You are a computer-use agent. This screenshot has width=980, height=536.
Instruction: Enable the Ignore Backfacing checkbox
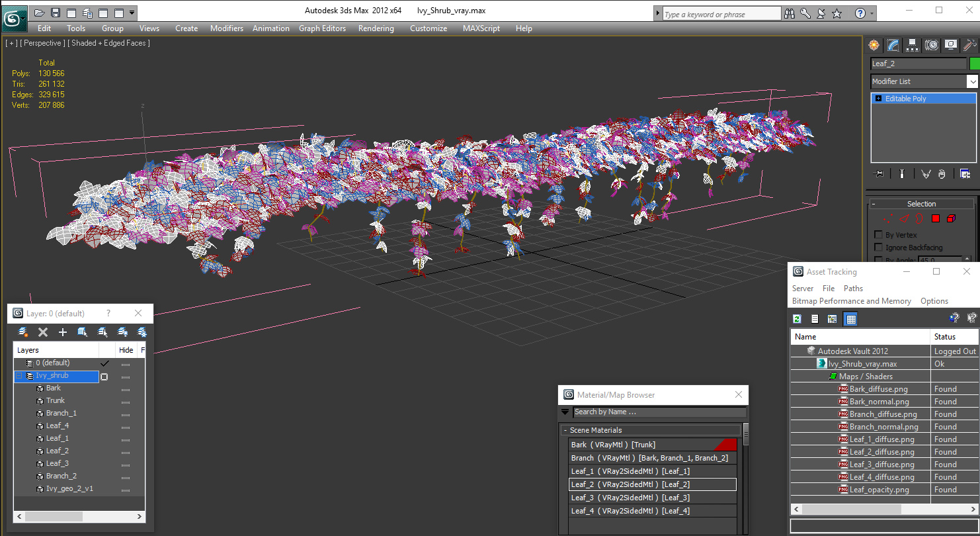(x=878, y=247)
